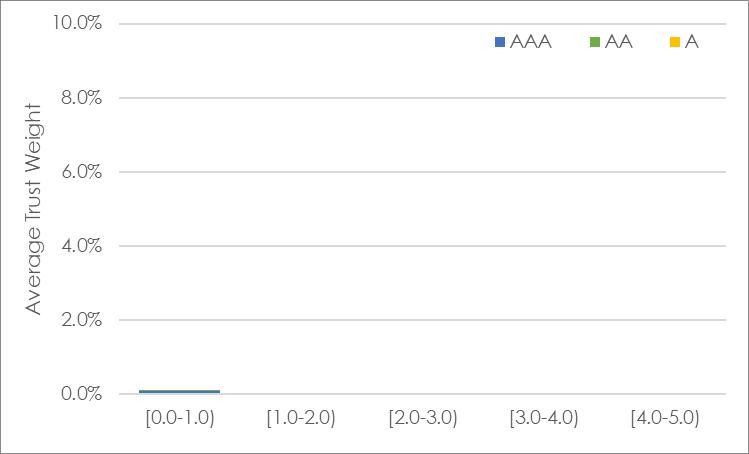Select the [1.0-2.0) category label
The image size is (749, 454).
point(301,418)
